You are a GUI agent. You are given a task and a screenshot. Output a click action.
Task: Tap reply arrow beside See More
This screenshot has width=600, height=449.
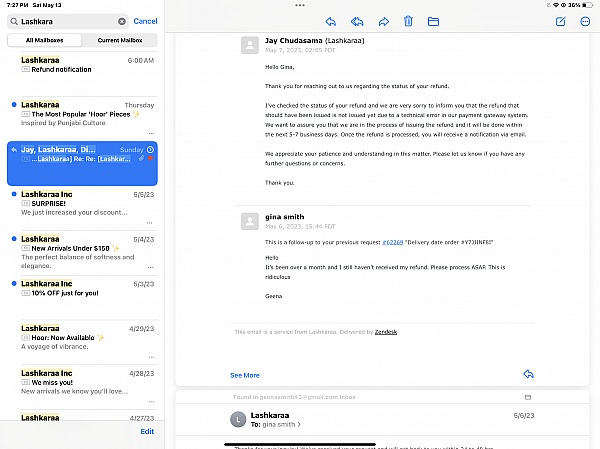(528, 374)
